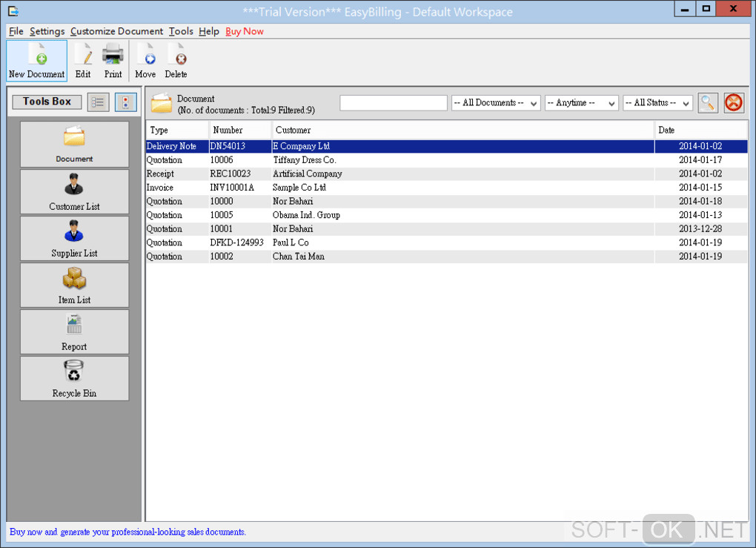Click the document search text field
Viewport: 756px width, 548px height.
pos(394,103)
